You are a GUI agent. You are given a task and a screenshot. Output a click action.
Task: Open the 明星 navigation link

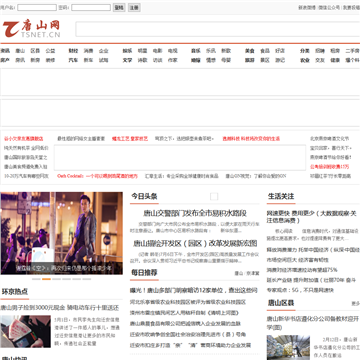[x=142, y=51]
